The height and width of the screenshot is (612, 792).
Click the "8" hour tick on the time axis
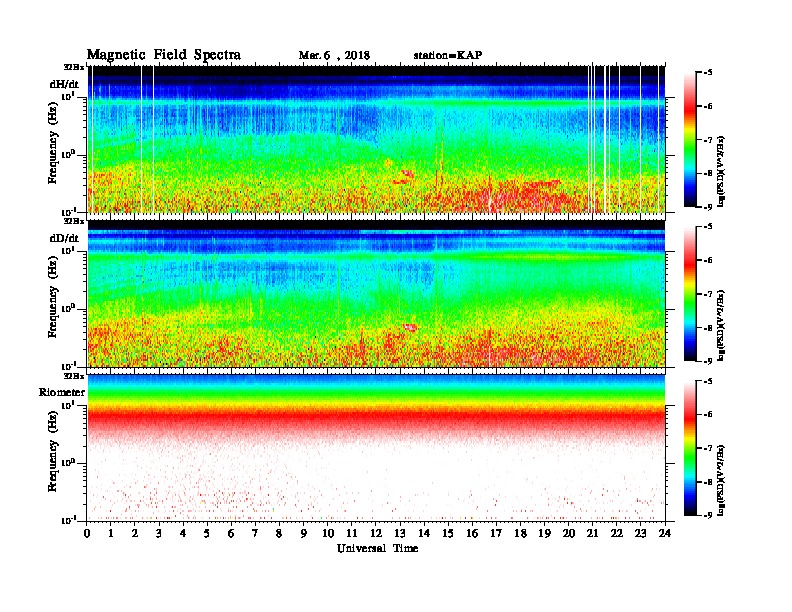279,534
